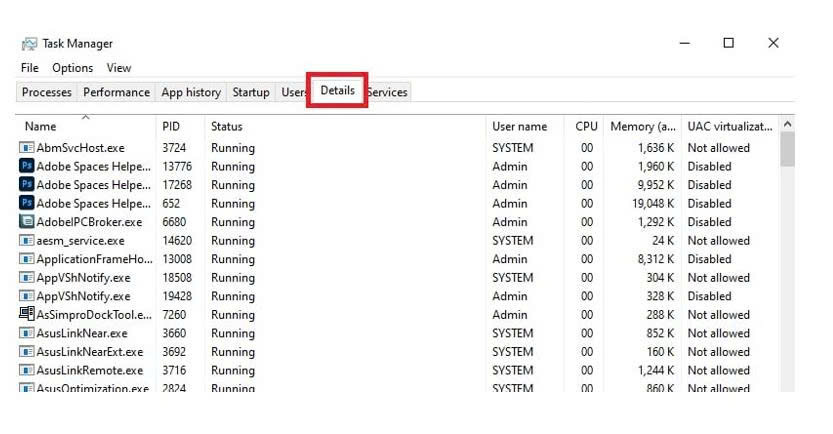Switch to the Performance tab
This screenshot has width=833, height=434.
pos(116,92)
